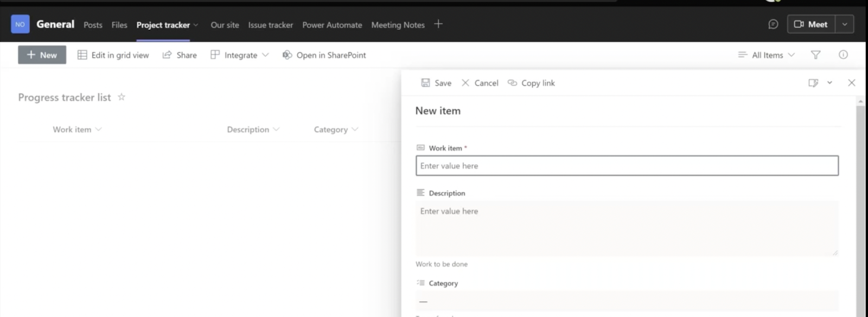Open the information details pane icon

pos(843,55)
